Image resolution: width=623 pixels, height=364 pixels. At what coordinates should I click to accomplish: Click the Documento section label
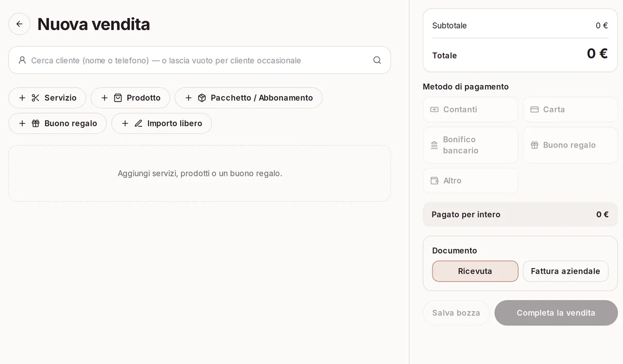pyautogui.click(x=454, y=250)
